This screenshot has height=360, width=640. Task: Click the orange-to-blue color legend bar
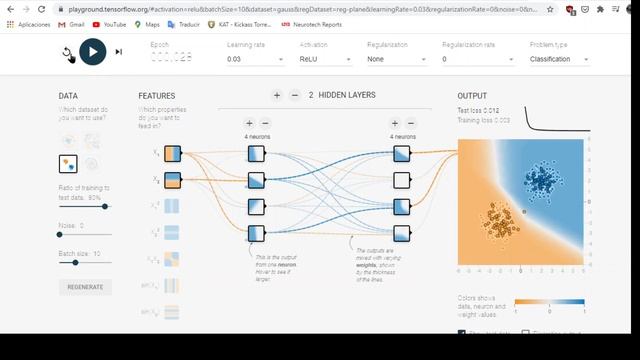[549, 302]
